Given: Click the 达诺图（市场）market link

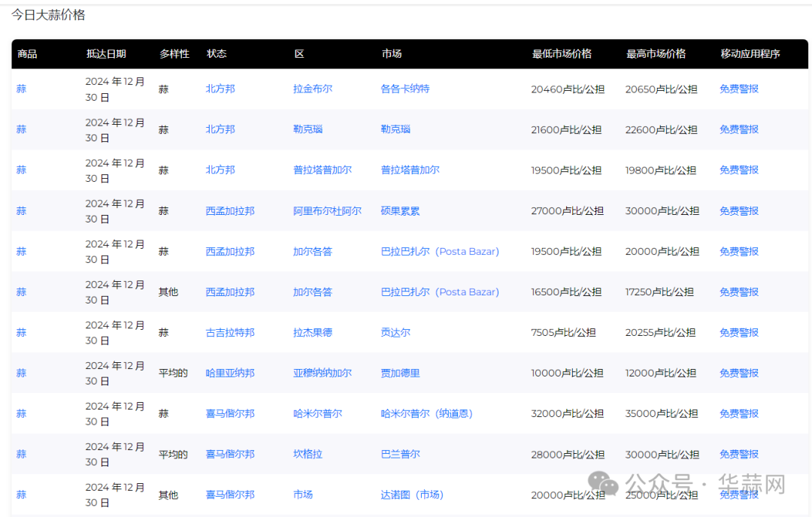Looking at the screenshot, I should tap(412, 494).
